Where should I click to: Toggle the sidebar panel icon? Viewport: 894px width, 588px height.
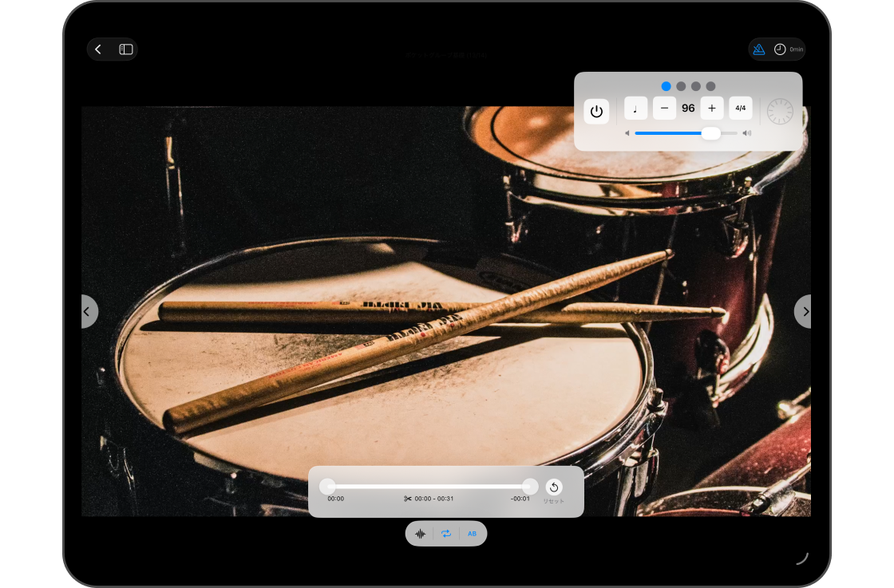pyautogui.click(x=125, y=49)
